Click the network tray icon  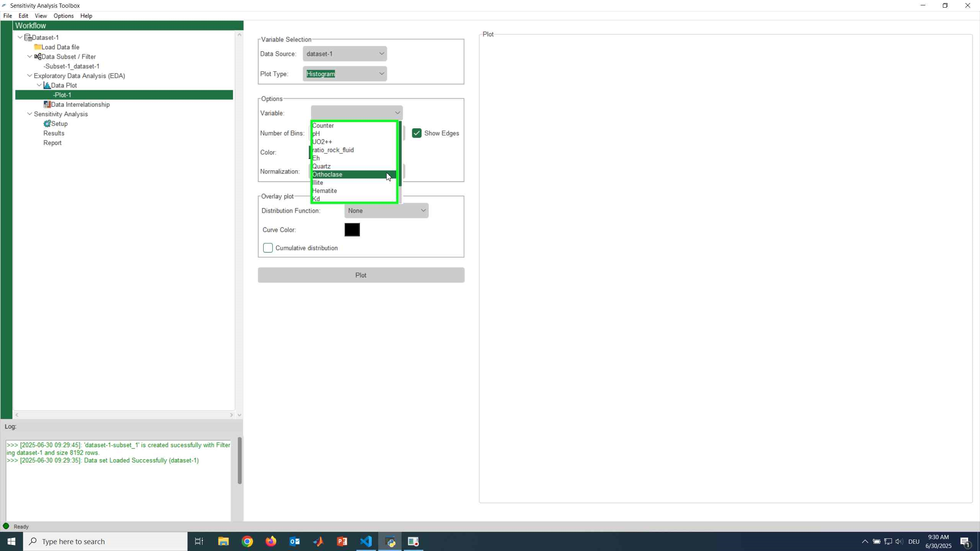(x=888, y=541)
